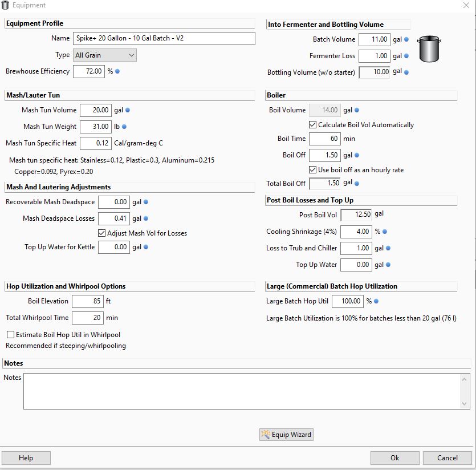Confirm the equipment profile with Ok
Viewport: 476px width, 470px height.
point(394,458)
